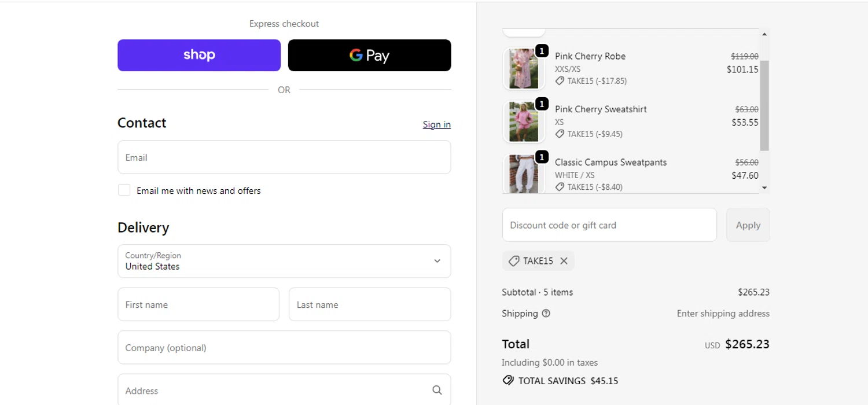This screenshot has height=405, width=868.
Task: Click the TOTAL SAVINGS tags icon
Action: coord(508,381)
